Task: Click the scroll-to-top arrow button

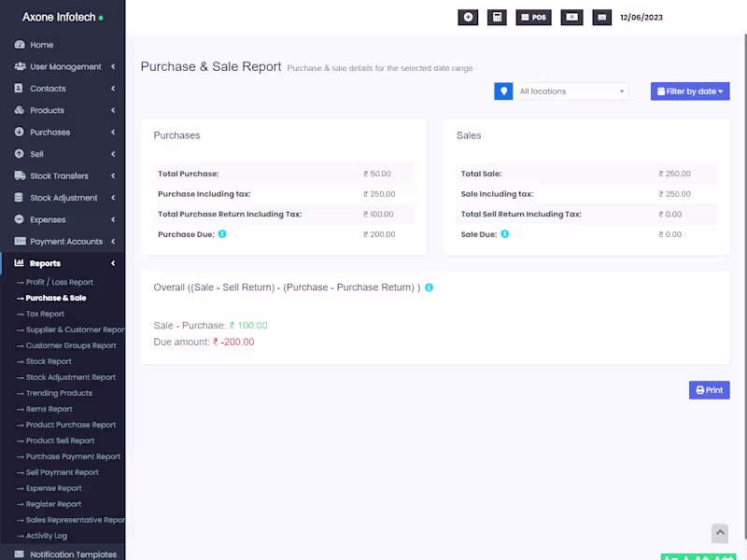Action: (719, 533)
